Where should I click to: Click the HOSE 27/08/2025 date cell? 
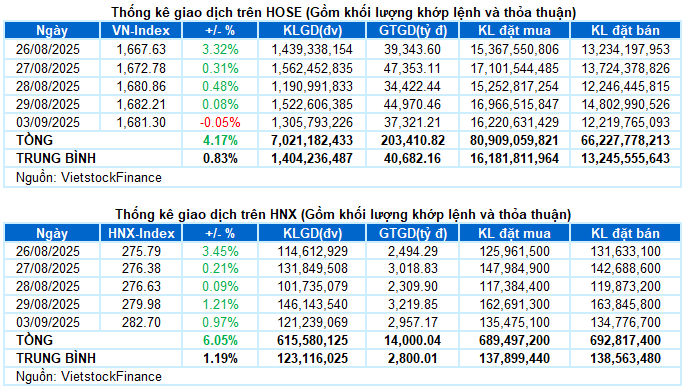[x=48, y=68]
